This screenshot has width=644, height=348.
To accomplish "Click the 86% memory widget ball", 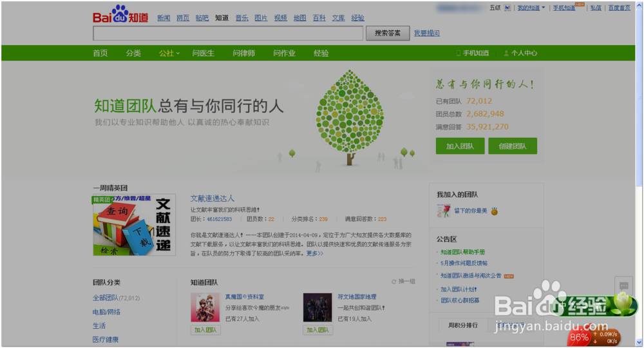I will pyautogui.click(x=579, y=337).
